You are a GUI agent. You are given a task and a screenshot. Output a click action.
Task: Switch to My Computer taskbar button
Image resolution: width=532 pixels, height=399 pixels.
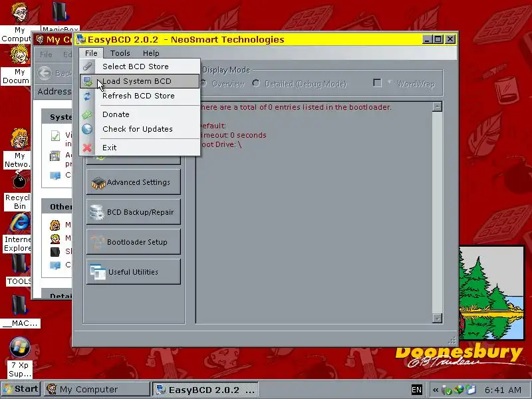[x=97, y=389]
